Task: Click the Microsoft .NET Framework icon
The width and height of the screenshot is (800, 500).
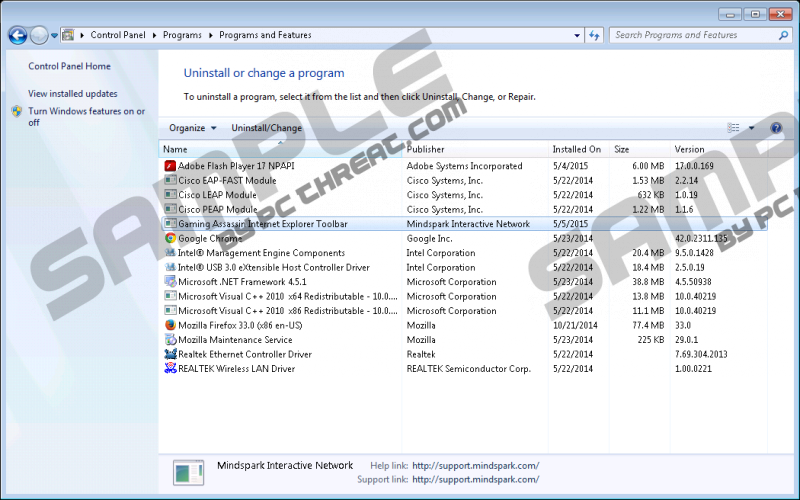Action: point(170,282)
